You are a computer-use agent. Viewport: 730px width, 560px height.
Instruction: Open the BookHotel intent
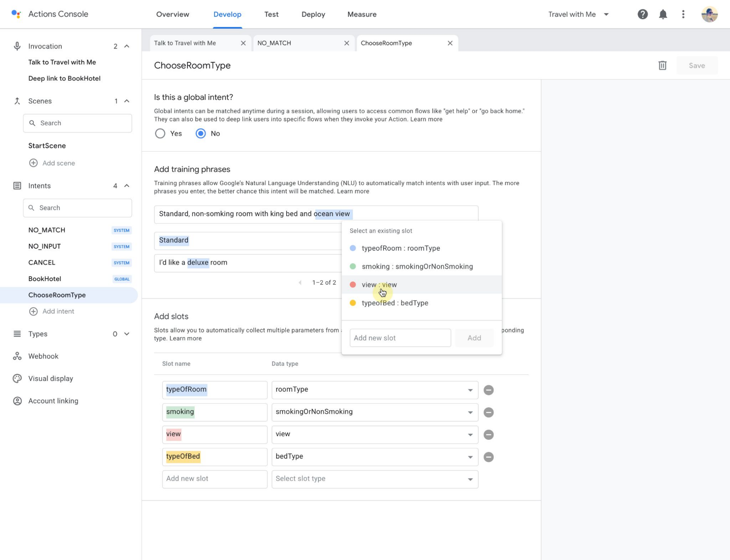point(45,279)
